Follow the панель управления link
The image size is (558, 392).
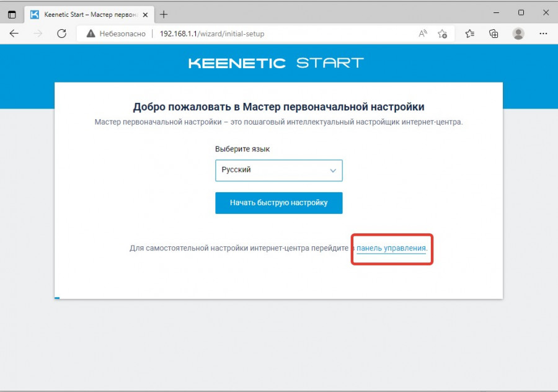(x=391, y=248)
